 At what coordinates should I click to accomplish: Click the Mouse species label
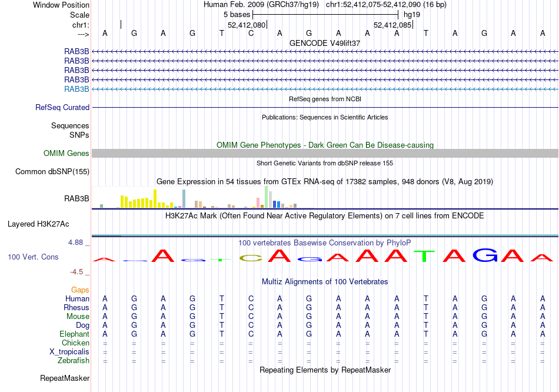click(x=78, y=317)
